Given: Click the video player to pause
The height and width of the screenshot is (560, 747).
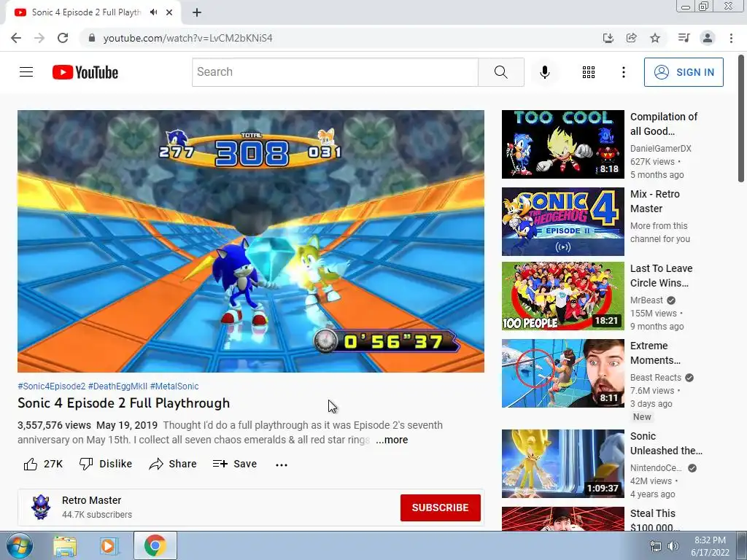Looking at the screenshot, I should click(x=251, y=241).
